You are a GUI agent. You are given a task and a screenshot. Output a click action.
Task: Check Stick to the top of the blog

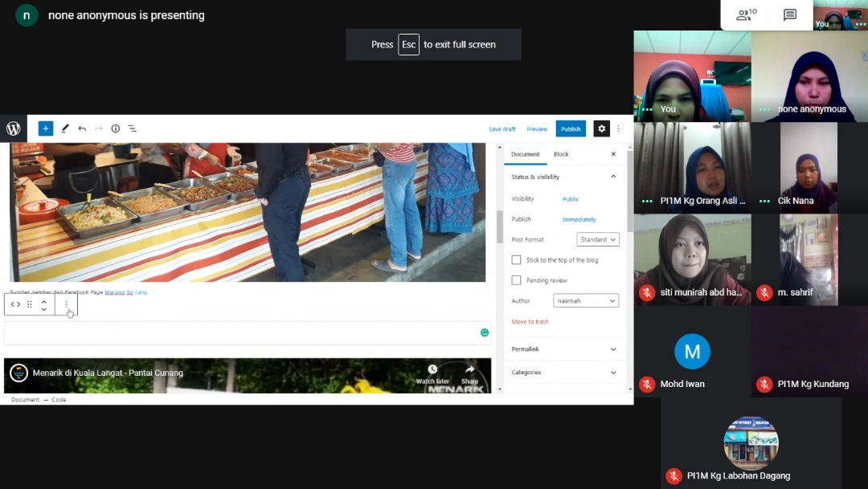pos(516,260)
